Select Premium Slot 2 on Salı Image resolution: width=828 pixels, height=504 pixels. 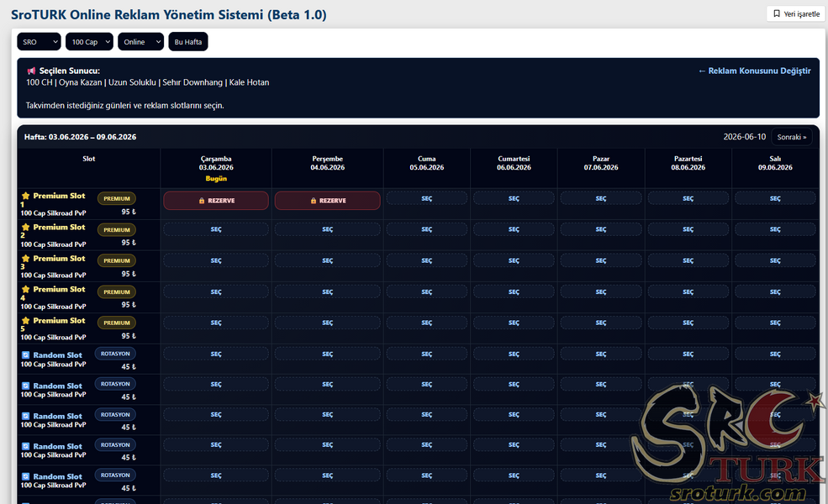(x=775, y=229)
